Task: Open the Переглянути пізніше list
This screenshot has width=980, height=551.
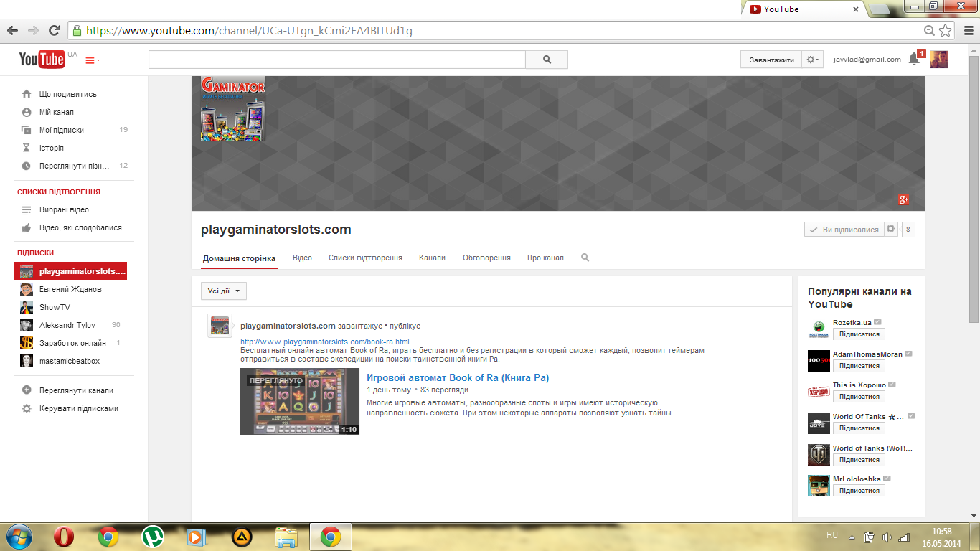Action: point(75,166)
